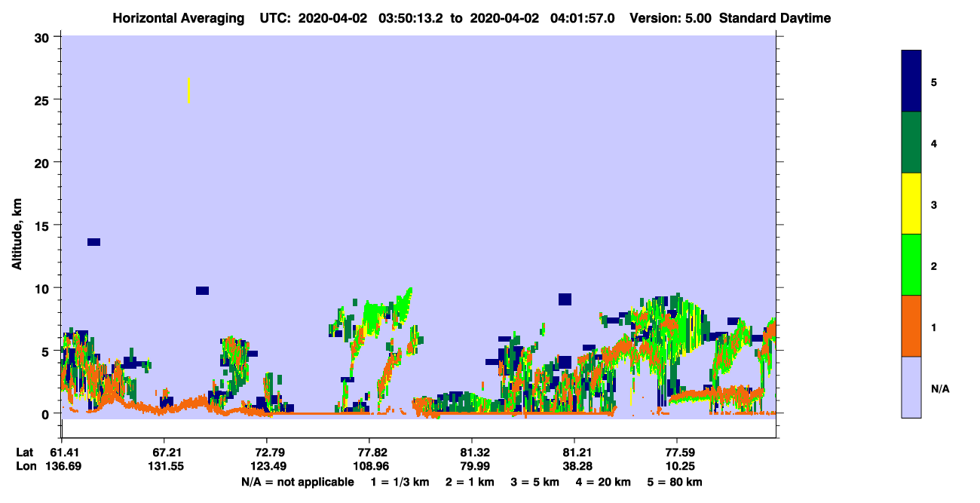Click the lavender N/A color bar segment

tap(911, 387)
